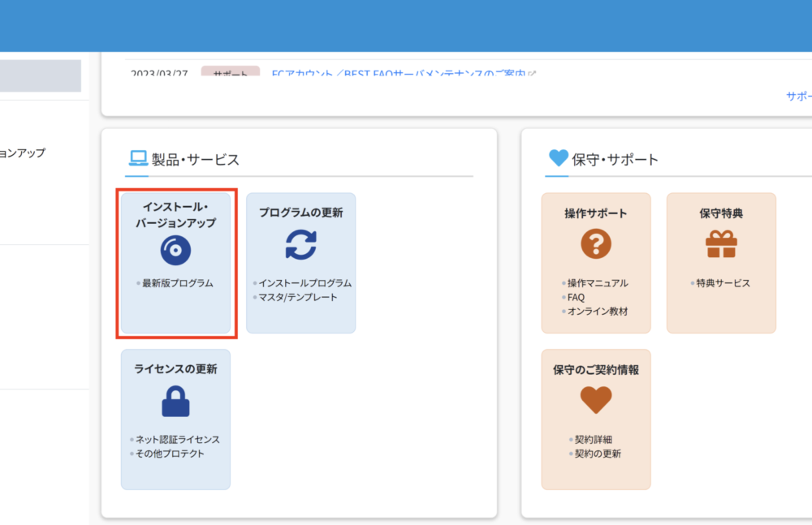Click the refresh arrows icon under プログラムの更新

[x=301, y=245]
